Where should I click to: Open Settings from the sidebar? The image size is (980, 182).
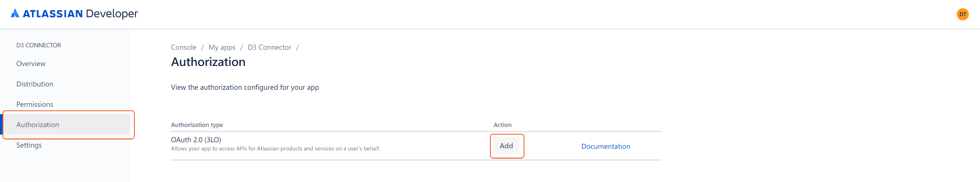(x=29, y=145)
